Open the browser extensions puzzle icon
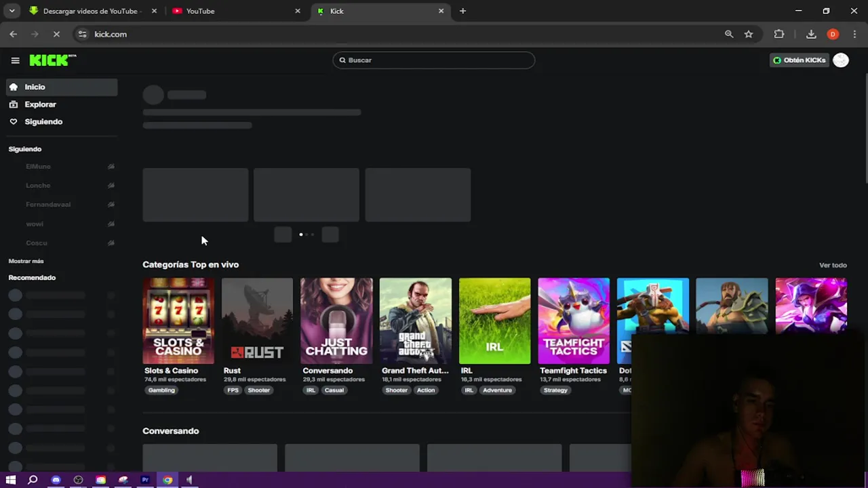868x488 pixels. point(779,34)
